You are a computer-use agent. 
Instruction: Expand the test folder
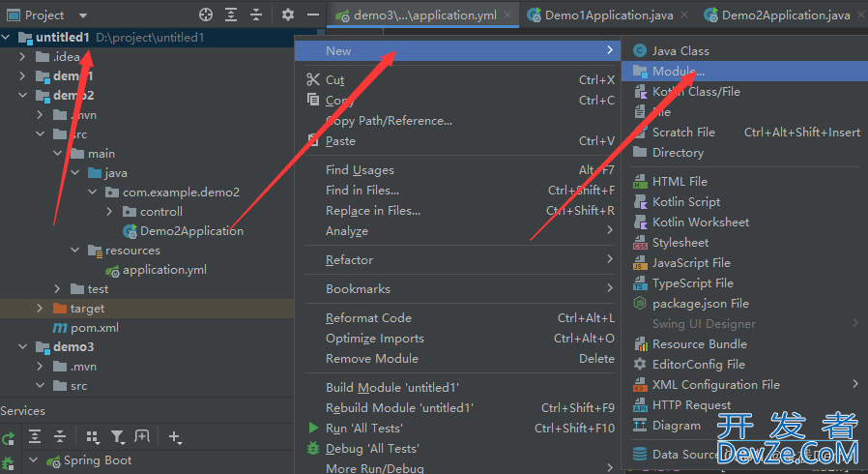[58, 289]
